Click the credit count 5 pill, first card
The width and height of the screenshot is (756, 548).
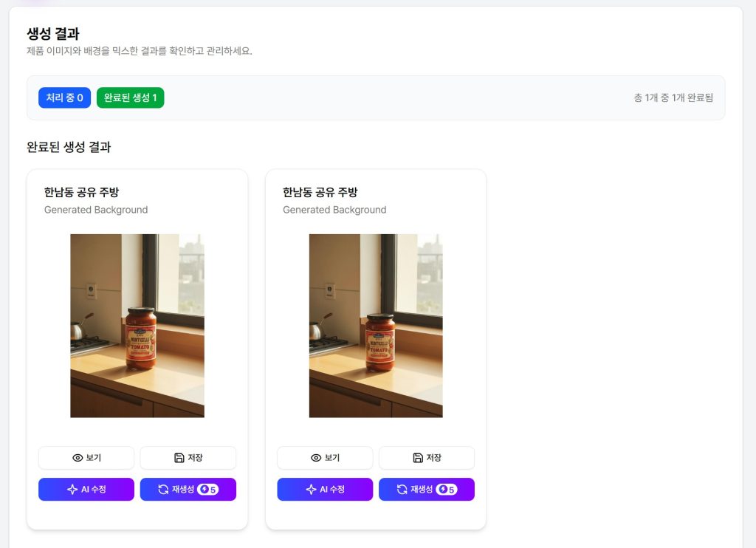208,490
